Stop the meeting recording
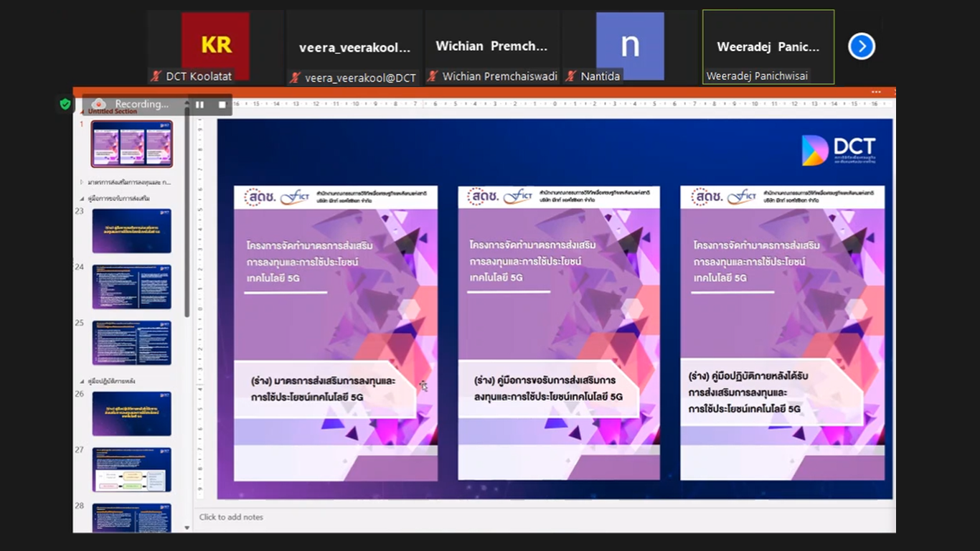Image resolution: width=980 pixels, height=551 pixels. (x=222, y=105)
